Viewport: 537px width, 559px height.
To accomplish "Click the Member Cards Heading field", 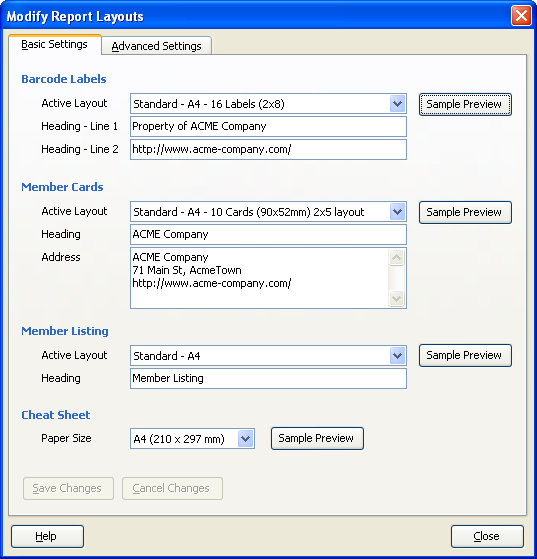I will pos(268,235).
